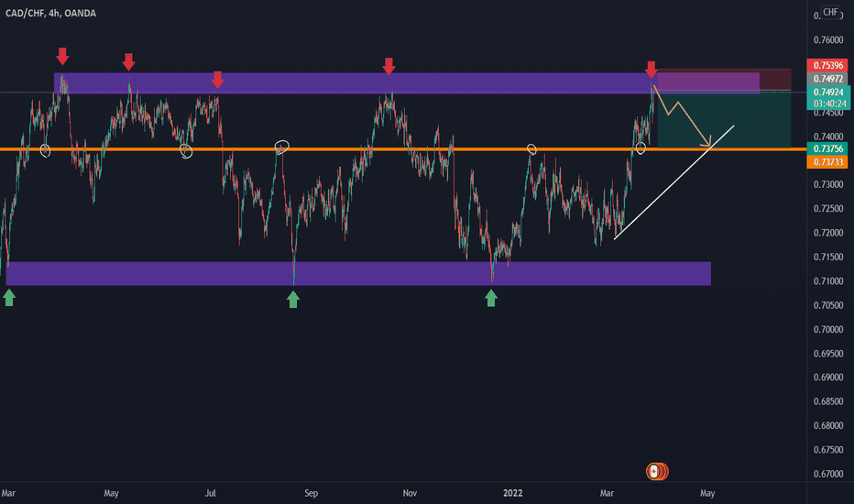Select the red 0.75396 price label
The image size is (854, 504).
[827, 65]
